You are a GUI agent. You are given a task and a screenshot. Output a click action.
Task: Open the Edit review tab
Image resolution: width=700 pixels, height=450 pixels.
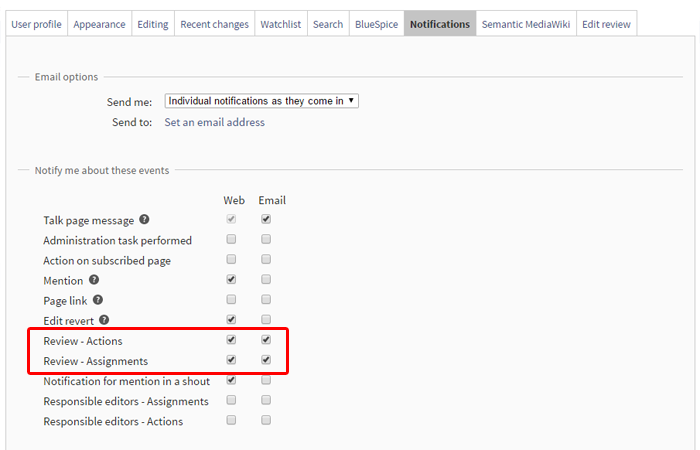[x=607, y=24]
